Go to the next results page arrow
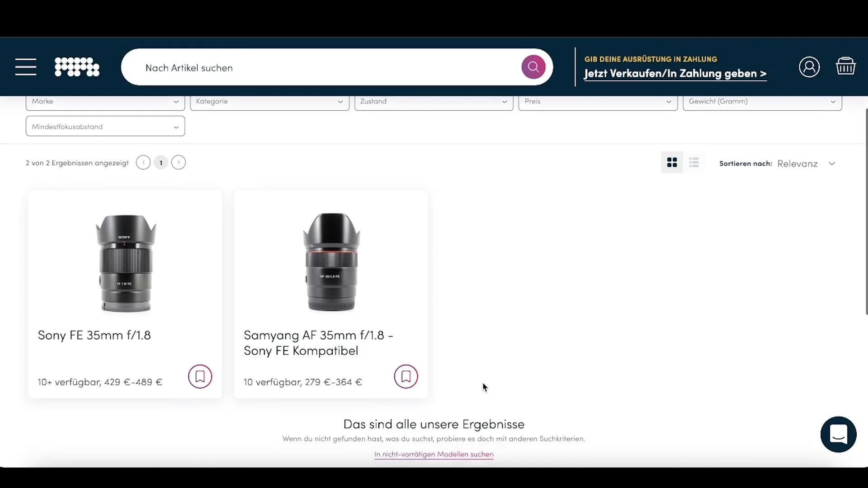The width and height of the screenshot is (868, 488). click(x=179, y=163)
